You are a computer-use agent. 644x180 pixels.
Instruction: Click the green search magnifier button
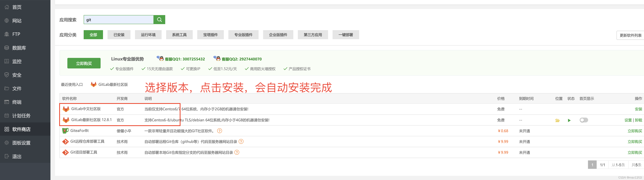click(159, 20)
